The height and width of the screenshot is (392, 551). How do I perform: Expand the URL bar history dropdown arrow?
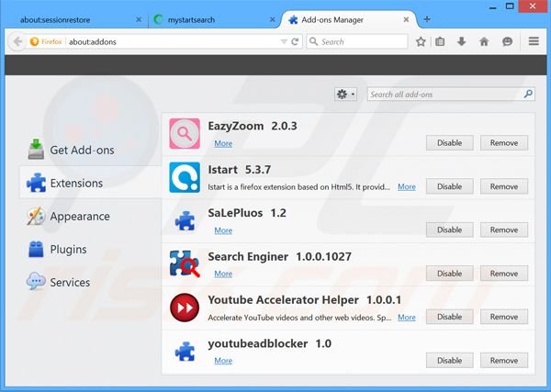pos(284,42)
